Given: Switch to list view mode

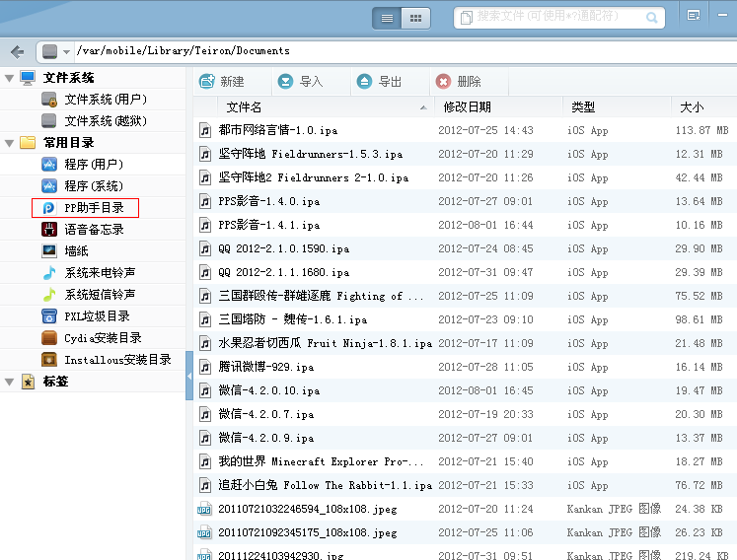Looking at the screenshot, I should [x=388, y=18].
